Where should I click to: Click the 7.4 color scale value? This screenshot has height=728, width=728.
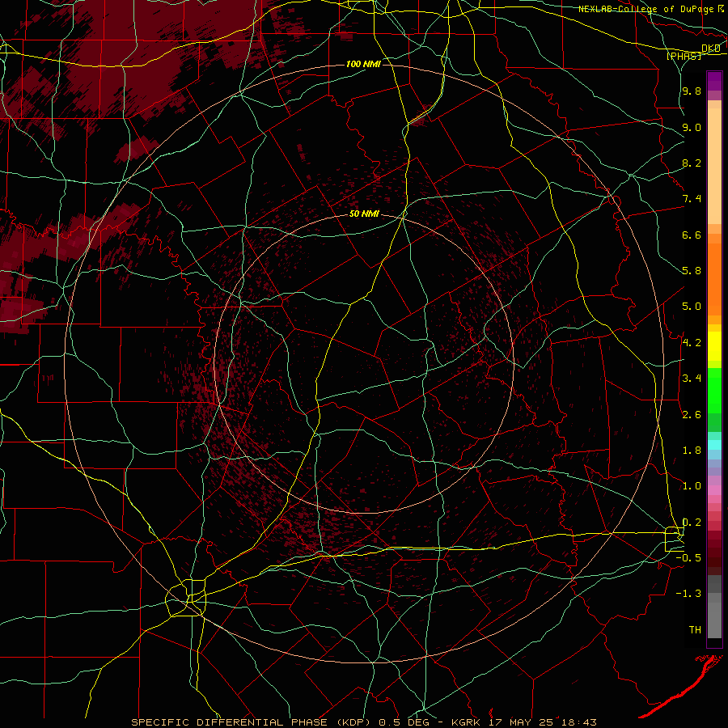tap(692, 199)
